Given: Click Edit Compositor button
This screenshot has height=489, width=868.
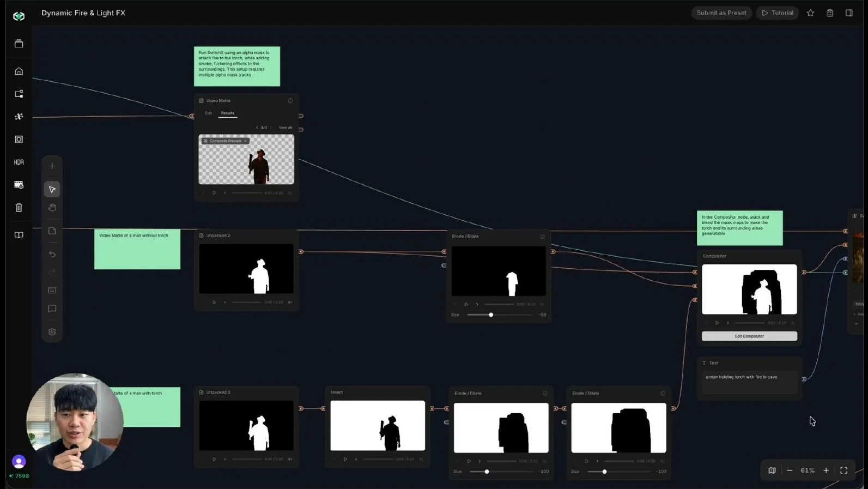Looking at the screenshot, I should [x=749, y=336].
